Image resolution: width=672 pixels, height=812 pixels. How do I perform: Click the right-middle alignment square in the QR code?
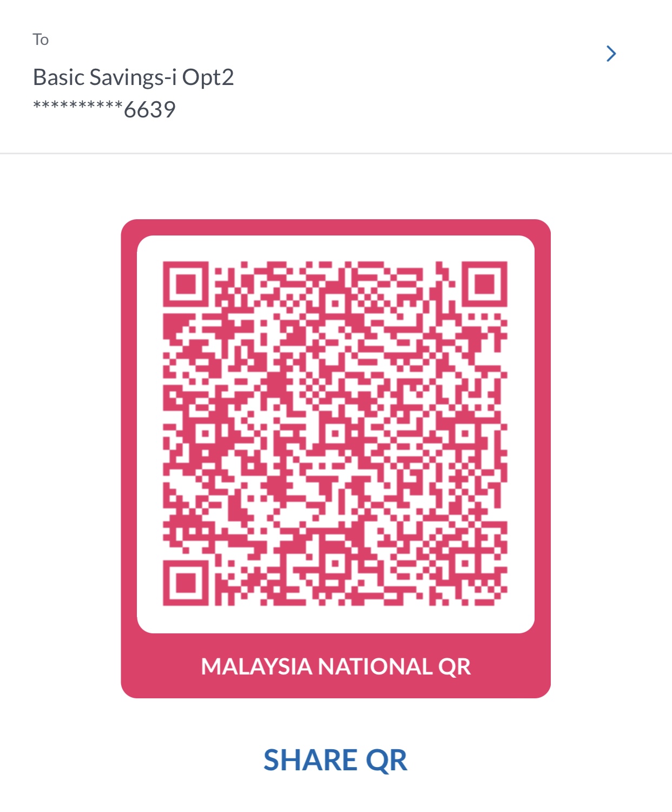pyautogui.click(x=465, y=434)
